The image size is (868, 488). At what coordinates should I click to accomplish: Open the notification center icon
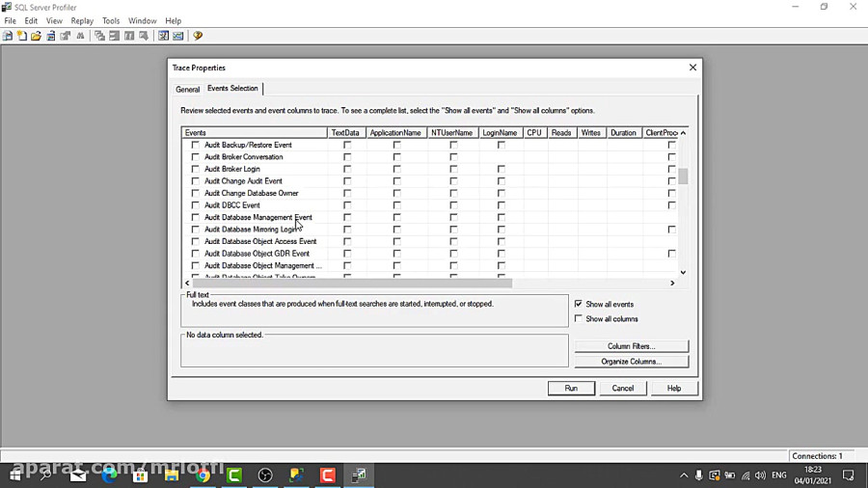click(849, 475)
